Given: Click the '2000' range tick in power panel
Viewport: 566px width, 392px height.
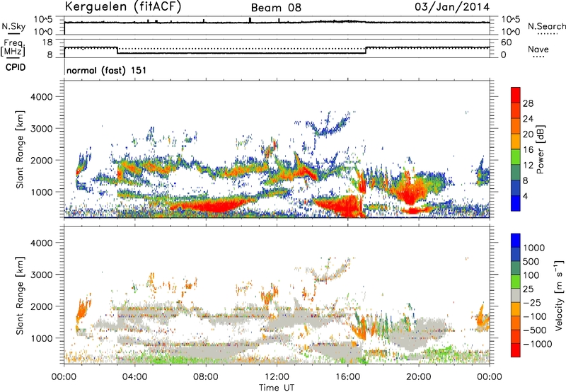Looking at the screenshot, I should (41, 160).
